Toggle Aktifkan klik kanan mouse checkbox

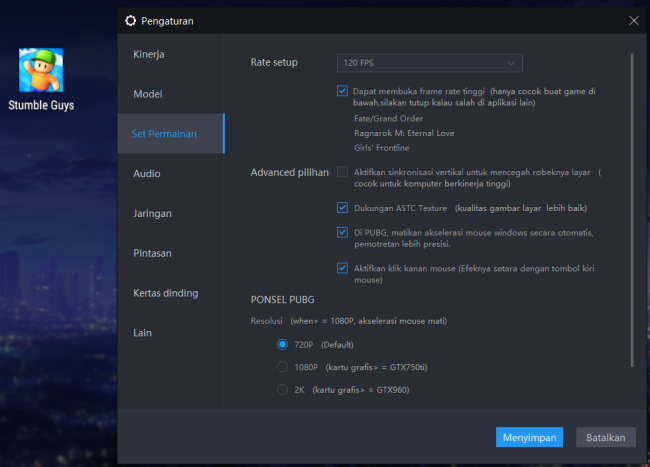pos(342,268)
